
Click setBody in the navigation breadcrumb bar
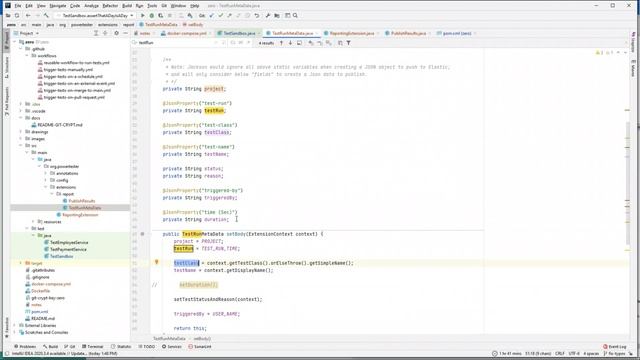[x=196, y=24]
